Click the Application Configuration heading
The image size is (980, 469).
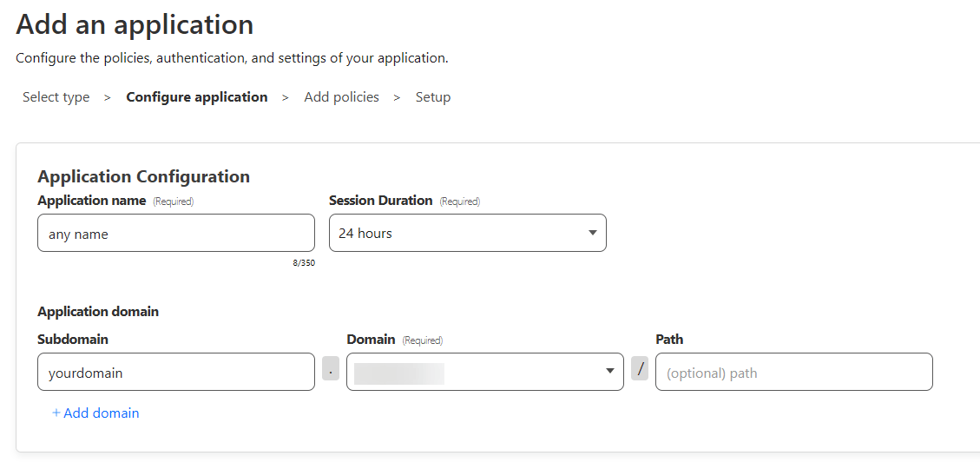pyautogui.click(x=144, y=176)
